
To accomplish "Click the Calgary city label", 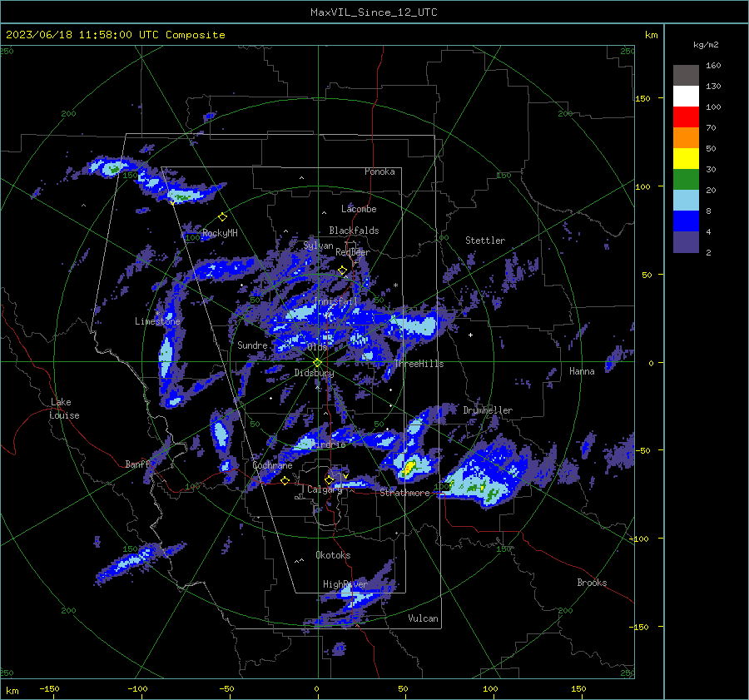I will [325, 489].
